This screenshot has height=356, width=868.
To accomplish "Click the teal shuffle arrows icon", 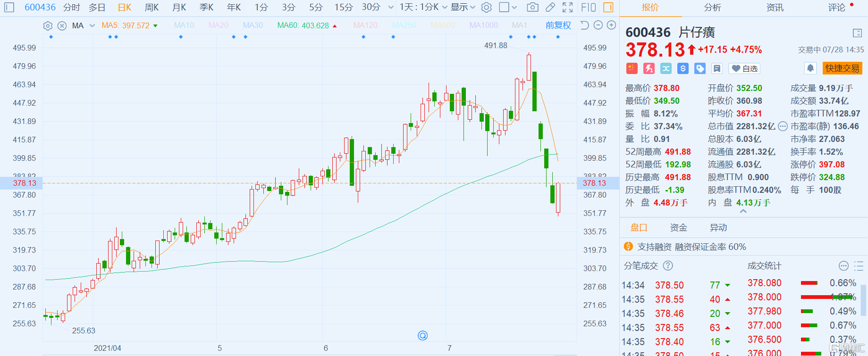I will click(666, 68).
